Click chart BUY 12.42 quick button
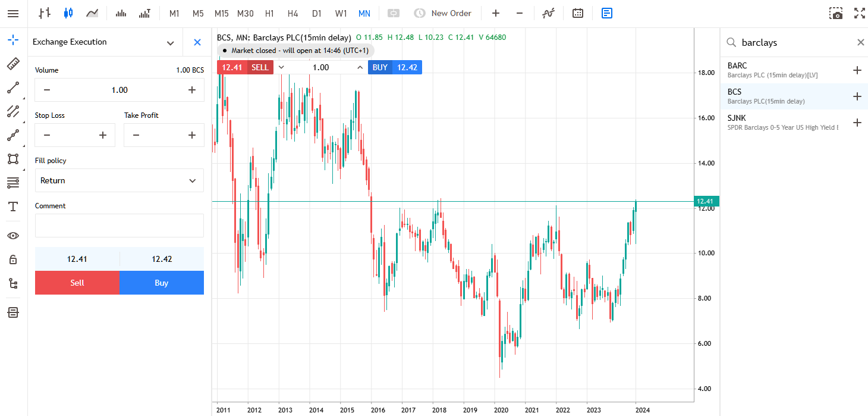Screen dimensions: 868x416 [x=395, y=67]
